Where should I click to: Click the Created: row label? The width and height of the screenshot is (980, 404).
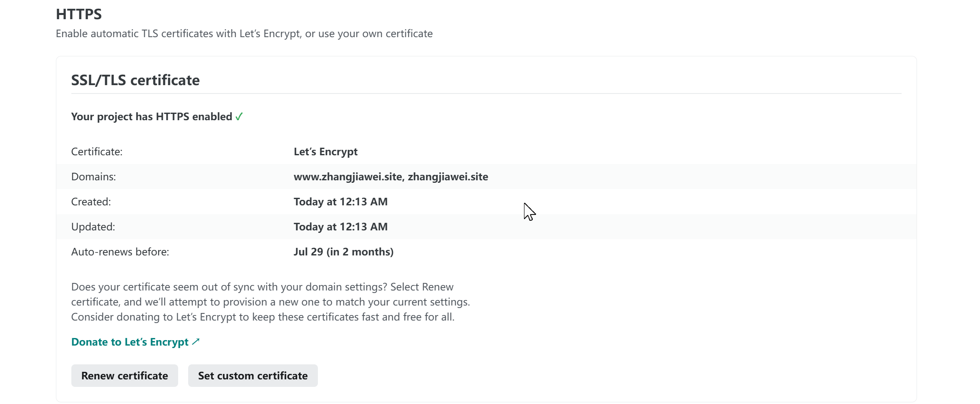[91, 202]
